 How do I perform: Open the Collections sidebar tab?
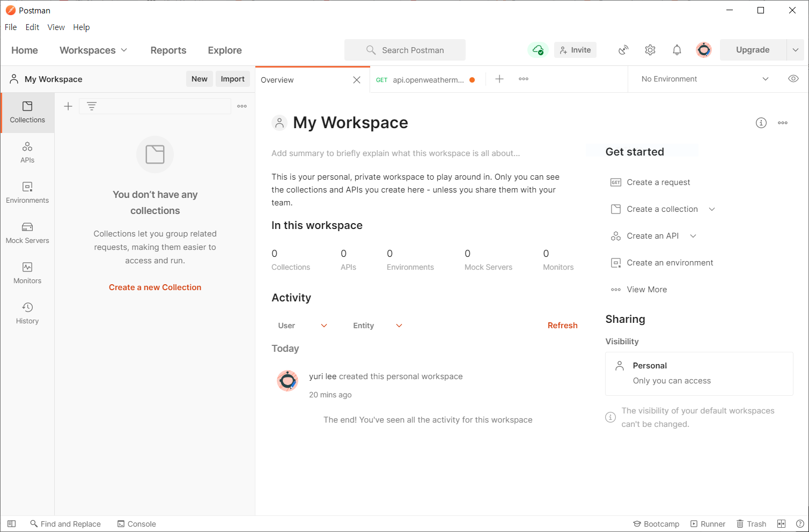click(x=27, y=112)
